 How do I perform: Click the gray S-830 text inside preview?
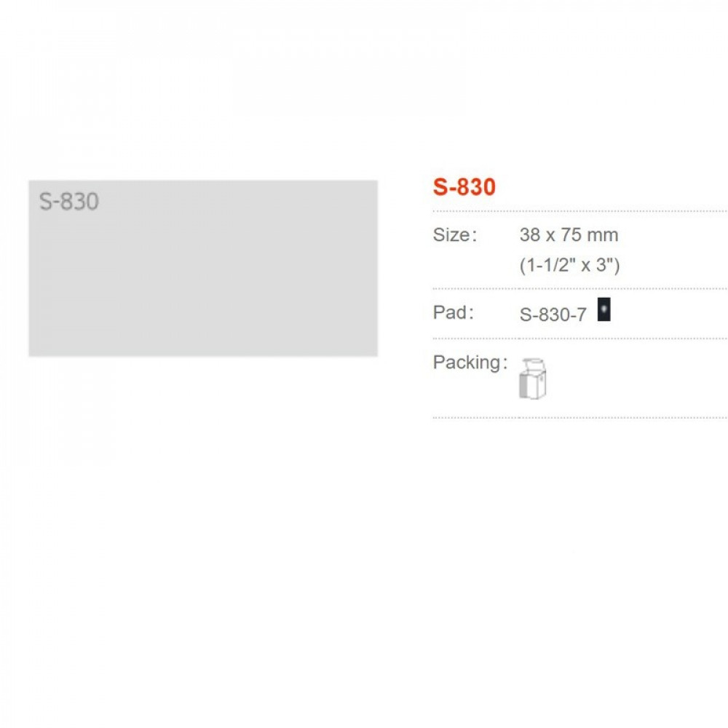click(68, 202)
